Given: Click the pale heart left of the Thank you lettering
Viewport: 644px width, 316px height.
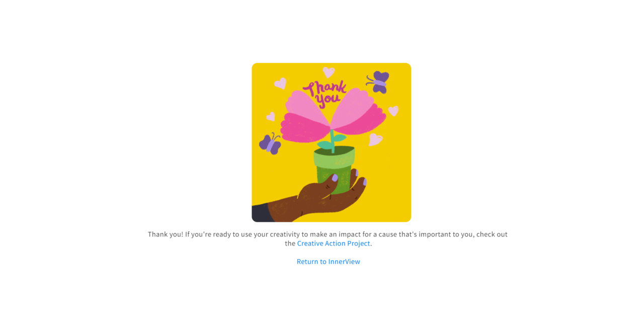Looking at the screenshot, I should click(281, 83).
